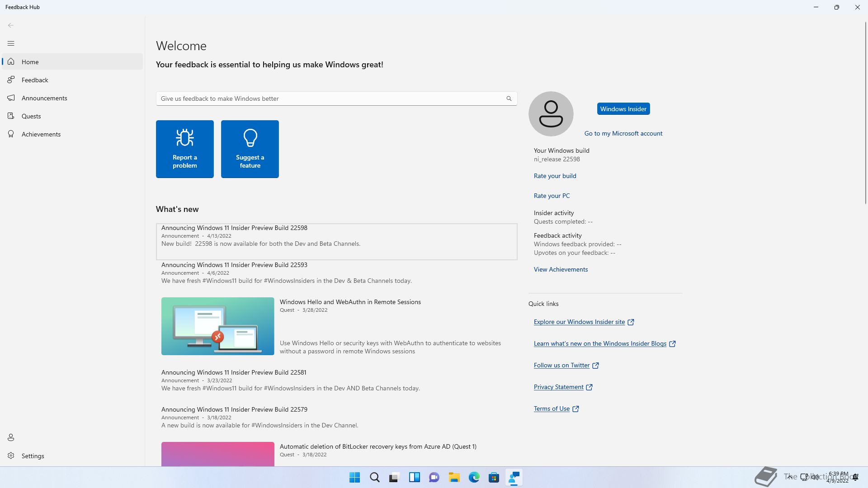Open Achievements from the sidebar
The height and width of the screenshot is (488, 868).
[72, 134]
